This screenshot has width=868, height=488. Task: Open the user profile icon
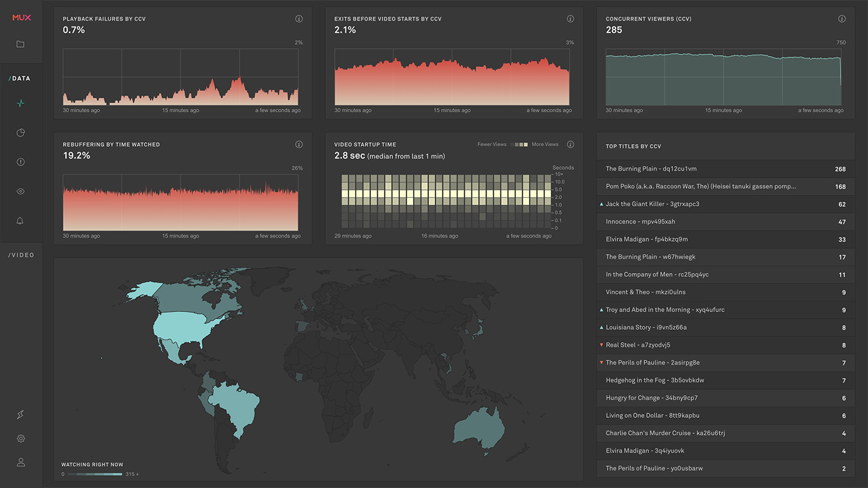21,462
